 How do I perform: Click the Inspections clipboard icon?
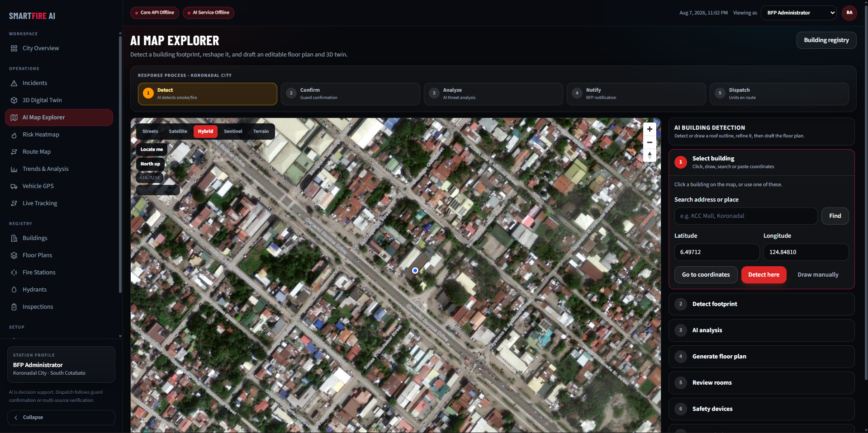[x=14, y=307]
